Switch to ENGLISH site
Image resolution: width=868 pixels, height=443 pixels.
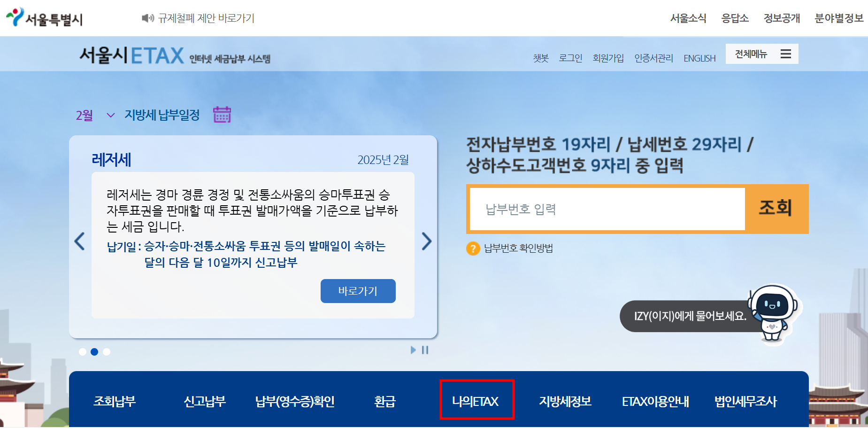pos(699,58)
